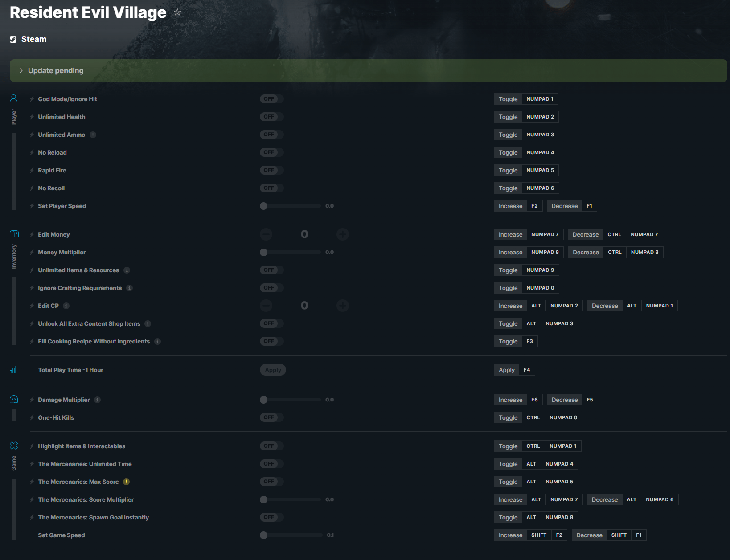Select the Inventory category icon
The image size is (730, 560).
(14, 234)
